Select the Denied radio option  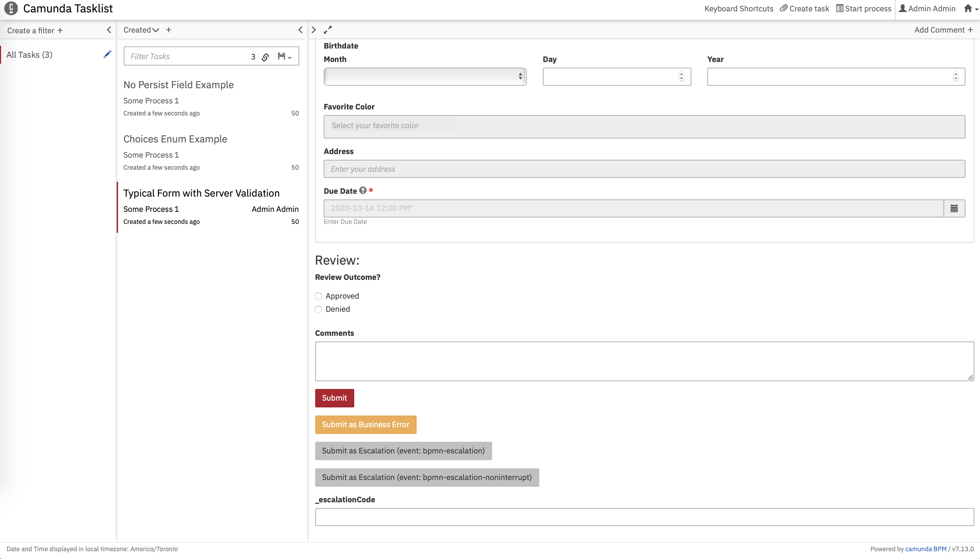point(318,309)
